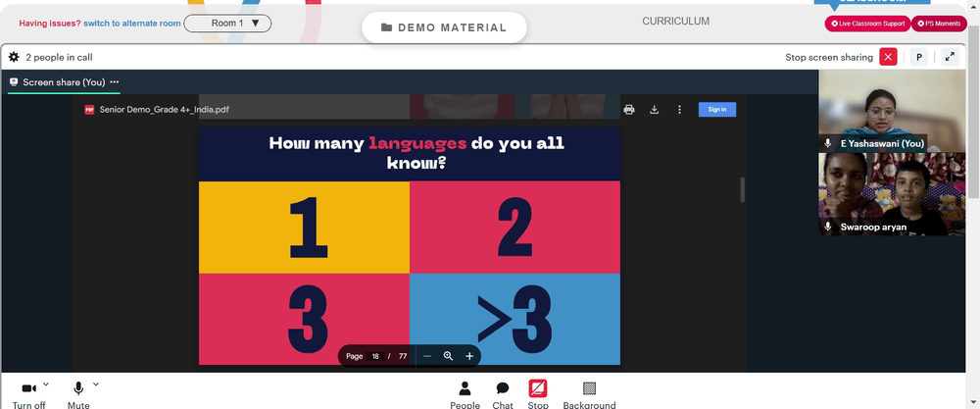Mute the microphone
Screen dimensions: 980x409
click(x=78, y=396)
